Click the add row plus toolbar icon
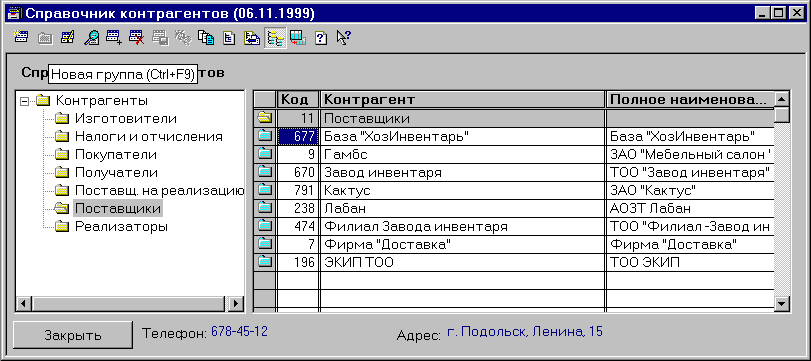811x361 pixels. tap(114, 38)
